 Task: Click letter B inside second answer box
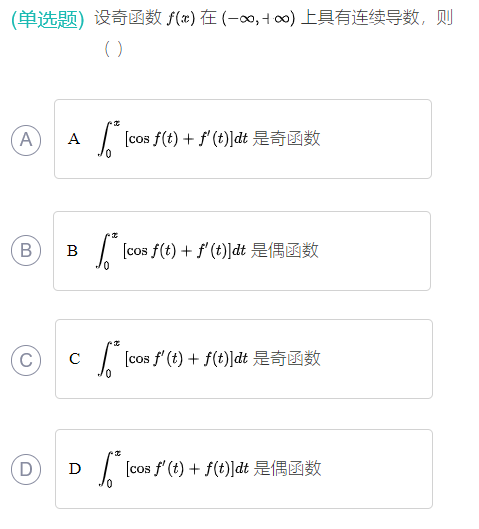[72, 251]
